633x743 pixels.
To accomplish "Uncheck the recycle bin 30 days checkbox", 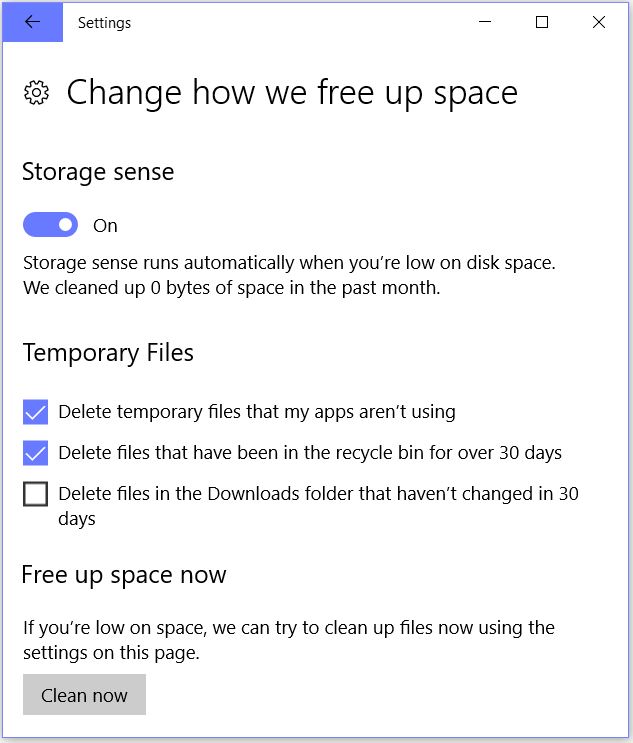I will point(36,453).
